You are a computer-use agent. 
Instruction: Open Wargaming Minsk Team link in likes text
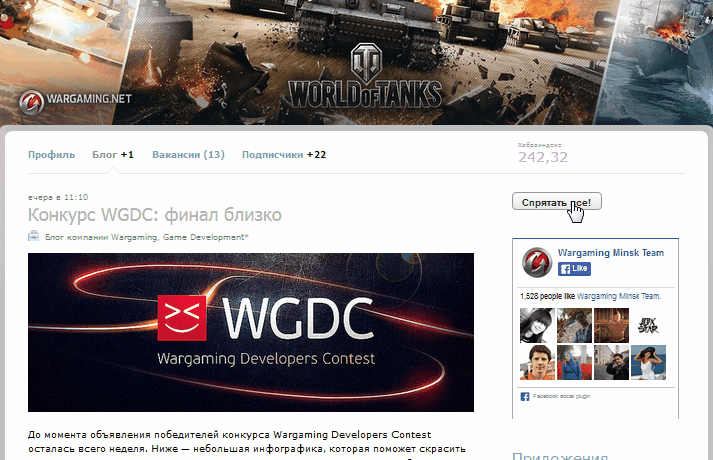click(x=618, y=296)
